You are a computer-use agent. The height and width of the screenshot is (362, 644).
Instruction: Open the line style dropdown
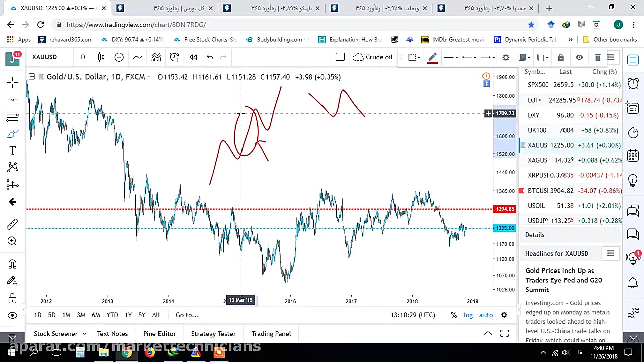(451, 57)
